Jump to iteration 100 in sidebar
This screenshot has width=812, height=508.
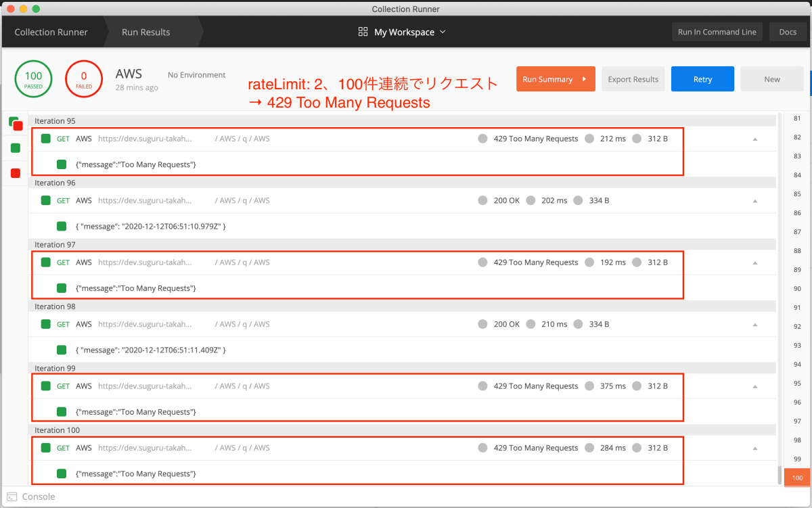(x=797, y=478)
